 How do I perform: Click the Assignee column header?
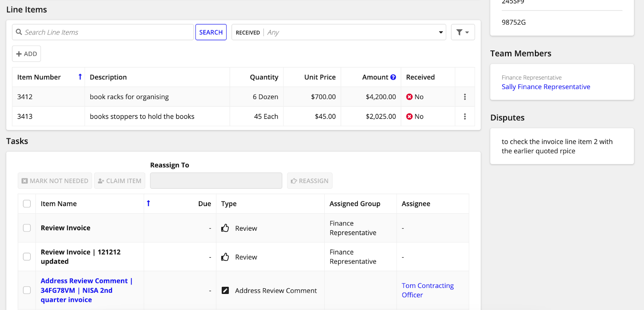[416, 204]
